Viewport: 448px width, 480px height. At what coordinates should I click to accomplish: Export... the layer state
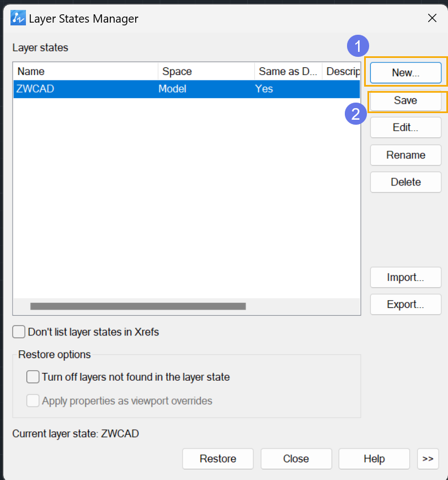406,305
